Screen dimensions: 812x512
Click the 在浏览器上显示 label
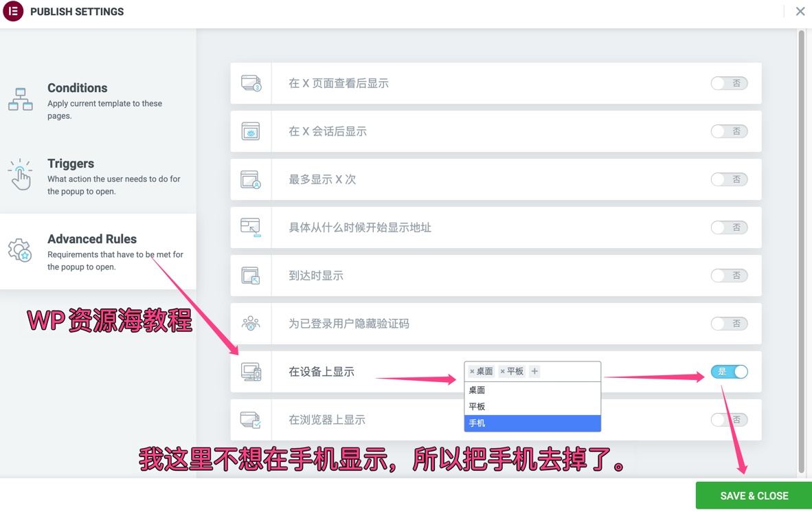pyautogui.click(x=327, y=421)
